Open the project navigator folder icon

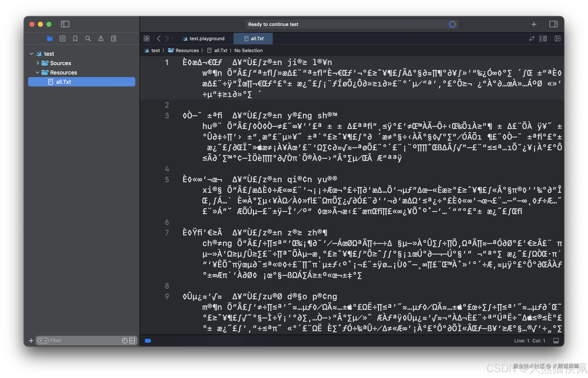tap(50, 39)
